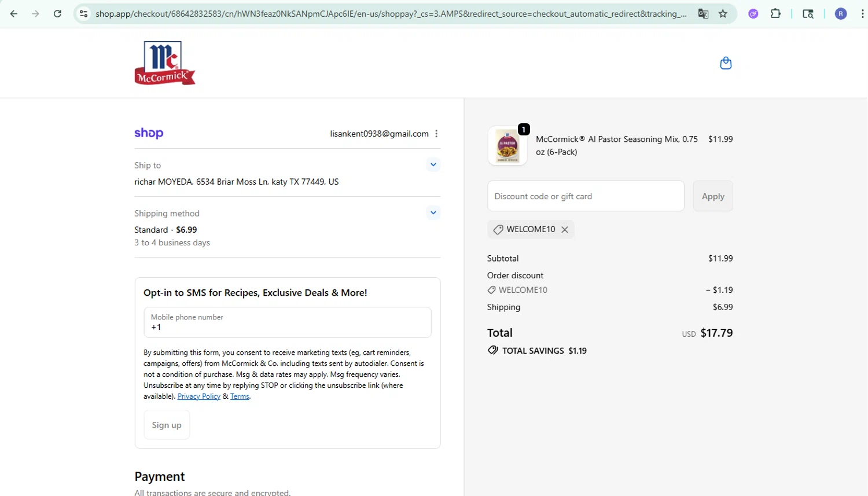Click the tag icon on WELCOME10 chip
The height and width of the screenshot is (496, 868).
pyautogui.click(x=498, y=230)
